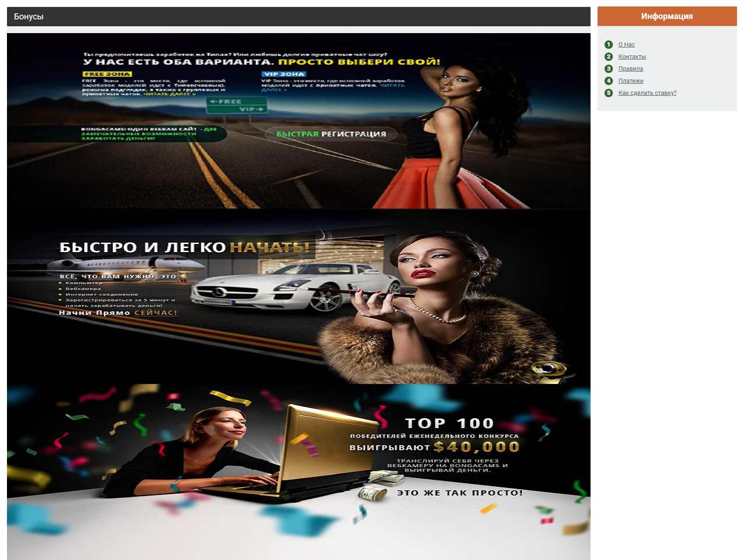
Task: Click the VIP ЗОНА blue label
Action: pos(284,74)
